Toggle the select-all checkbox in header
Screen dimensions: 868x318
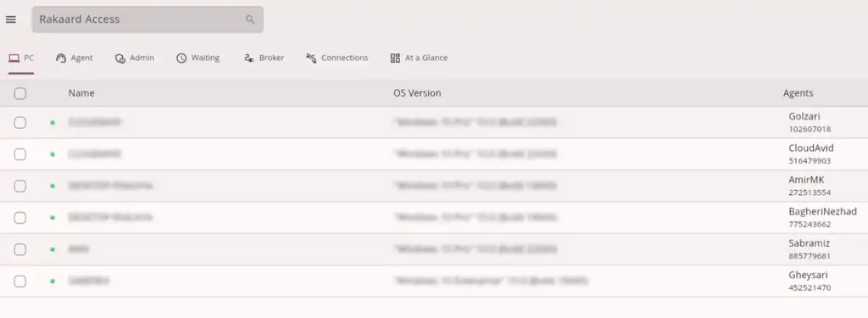point(20,93)
